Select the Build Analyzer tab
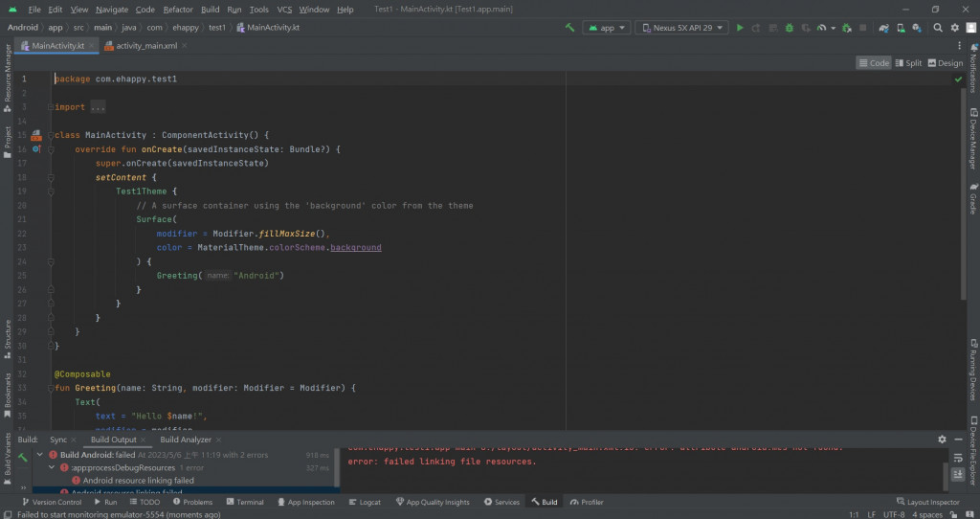The image size is (980, 519). [186, 440]
